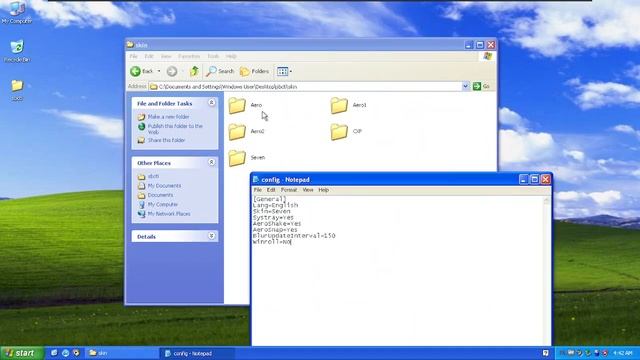Select the Recycle Bin desktop icon
Screen dimensions: 640x360
17,51
